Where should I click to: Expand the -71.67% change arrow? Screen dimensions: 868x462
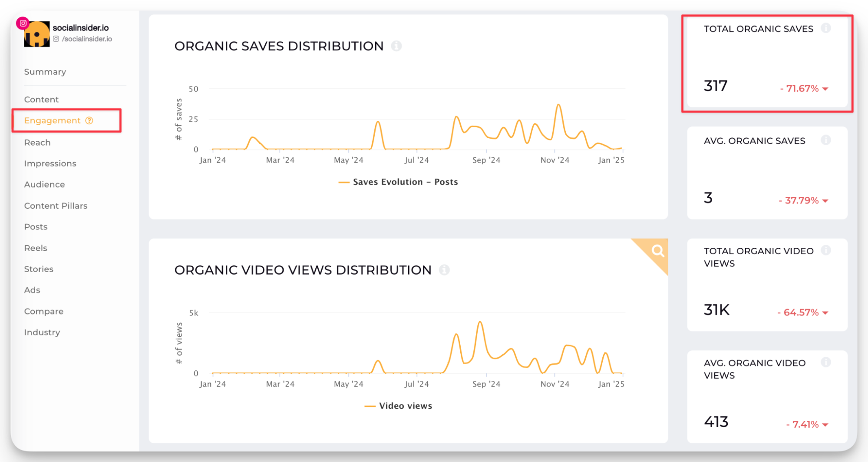[825, 89]
